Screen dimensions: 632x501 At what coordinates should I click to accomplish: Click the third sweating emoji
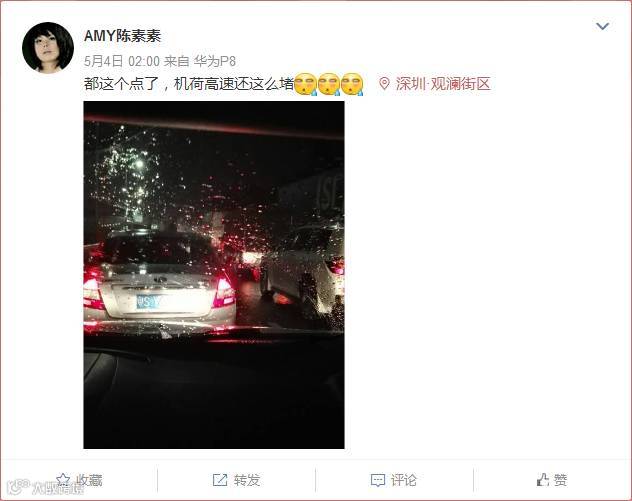(352, 84)
